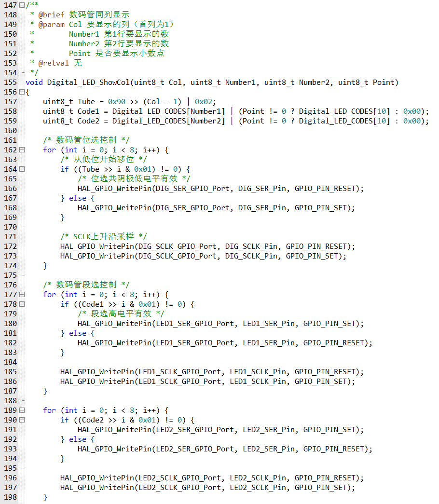Click LED1_SCLK_Pin on line 185

258,371
